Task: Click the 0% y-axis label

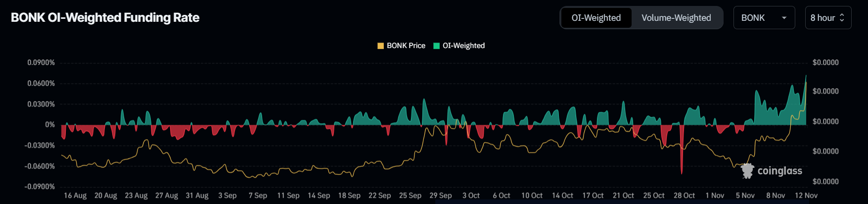Action: coord(50,125)
